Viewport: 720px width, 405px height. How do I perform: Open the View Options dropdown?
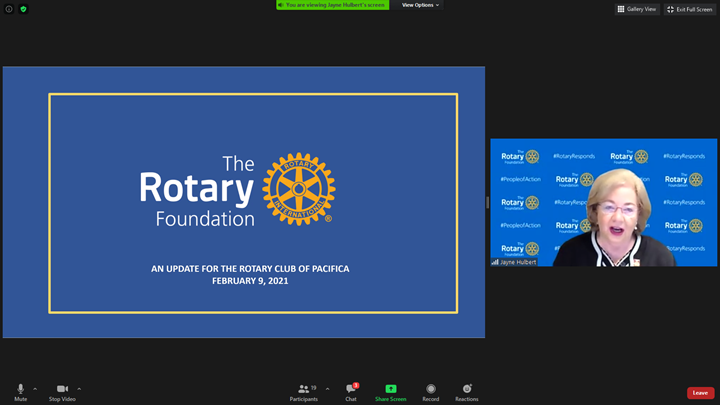tap(420, 5)
